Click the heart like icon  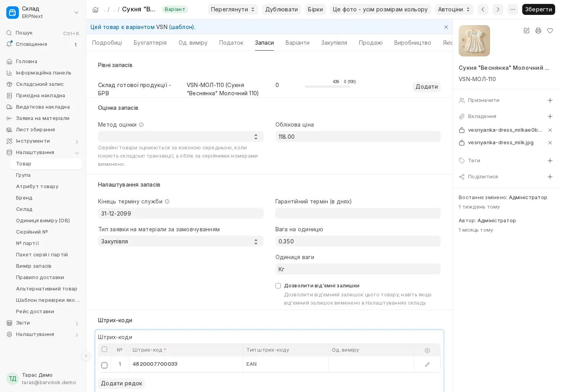point(550,31)
